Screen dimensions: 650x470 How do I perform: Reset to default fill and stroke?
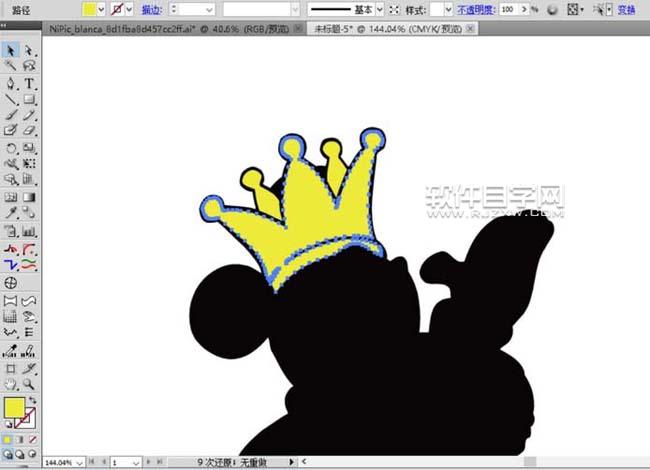click(x=8, y=424)
